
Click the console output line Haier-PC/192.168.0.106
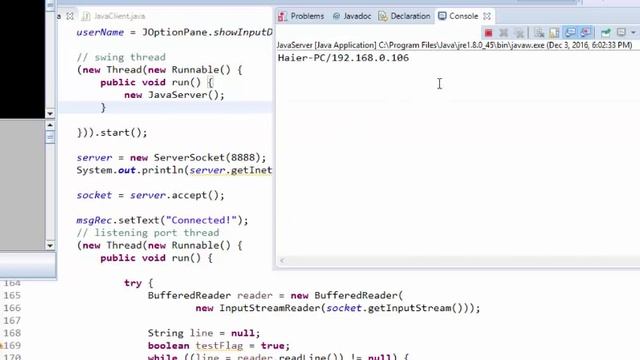[343, 58]
